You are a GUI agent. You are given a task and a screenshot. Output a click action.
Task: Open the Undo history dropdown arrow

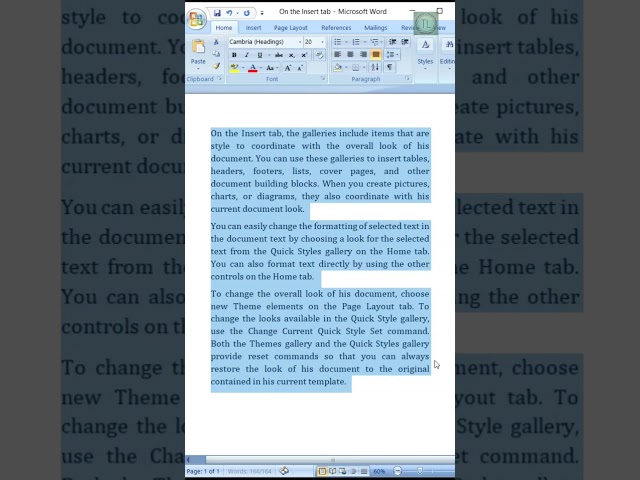(x=237, y=13)
